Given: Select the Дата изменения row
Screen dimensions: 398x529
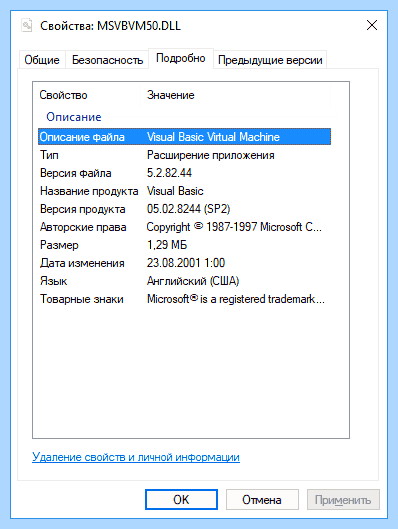Looking at the screenshot, I should tap(184, 263).
